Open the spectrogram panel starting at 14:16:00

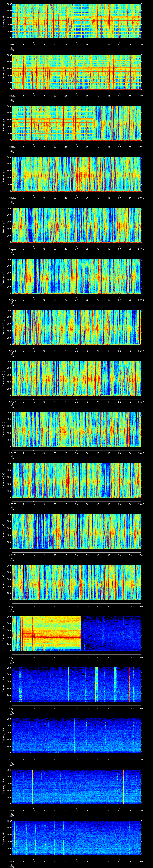point(77,21)
